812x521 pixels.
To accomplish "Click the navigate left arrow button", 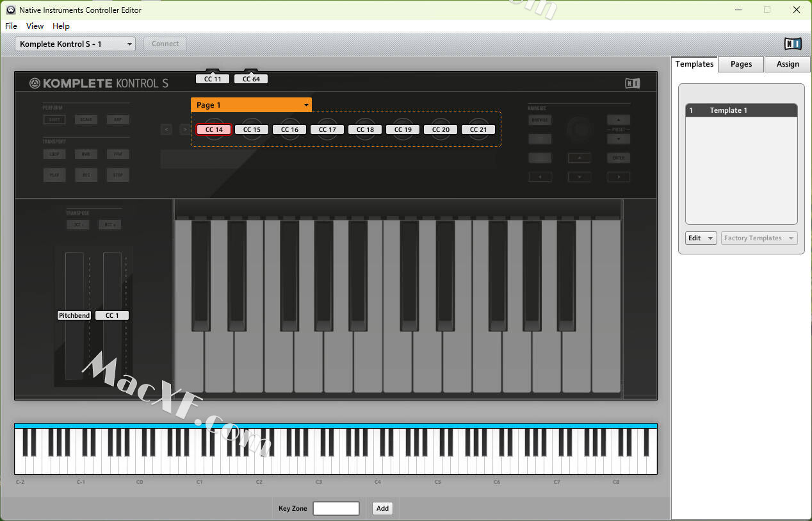I will pos(540,177).
